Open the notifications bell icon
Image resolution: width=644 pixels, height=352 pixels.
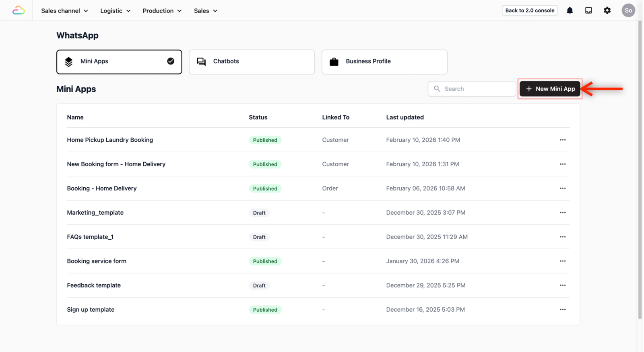tap(570, 10)
